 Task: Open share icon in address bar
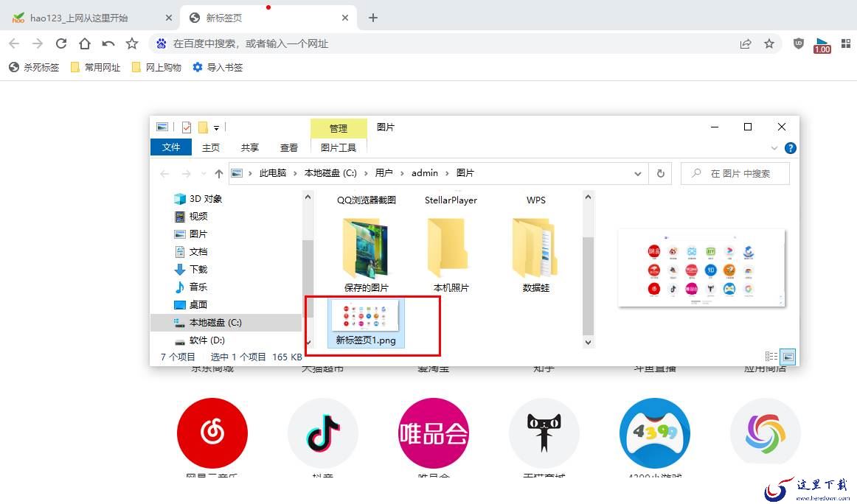746,43
